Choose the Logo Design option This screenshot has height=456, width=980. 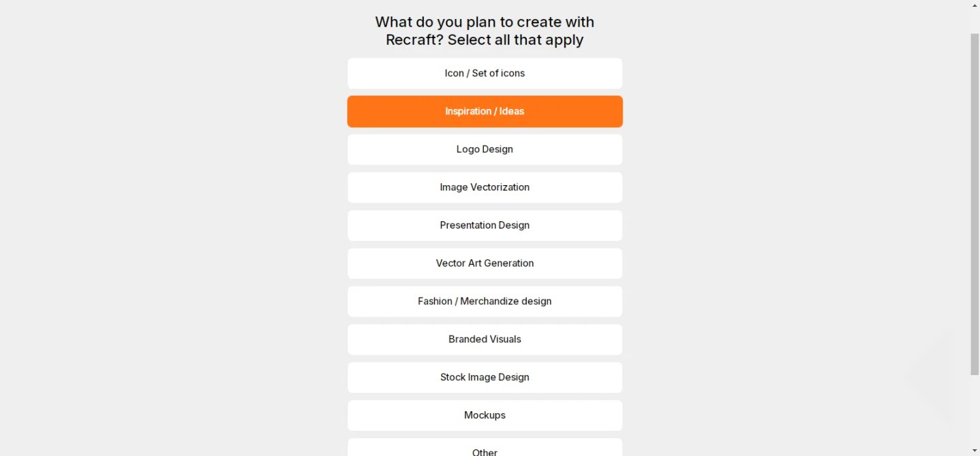click(x=485, y=150)
